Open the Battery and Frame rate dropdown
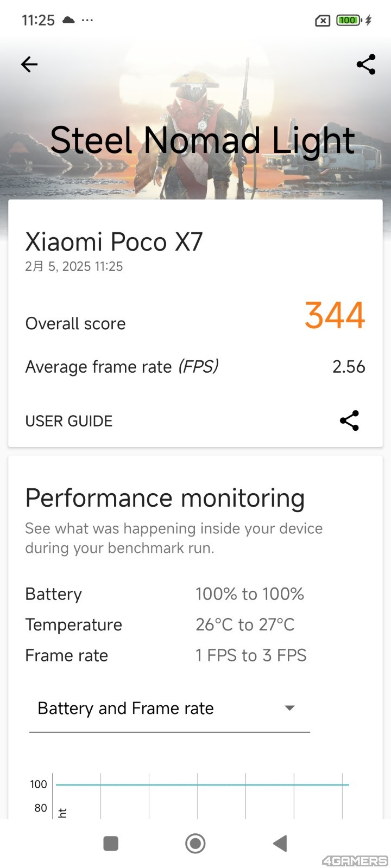Viewport: 391px width, 868px height. coord(169,709)
